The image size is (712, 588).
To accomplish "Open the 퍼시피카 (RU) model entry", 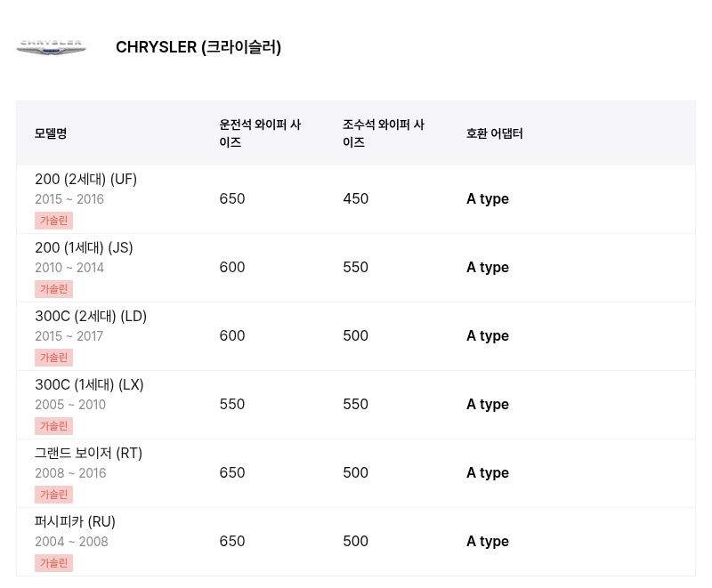I will point(75,522).
